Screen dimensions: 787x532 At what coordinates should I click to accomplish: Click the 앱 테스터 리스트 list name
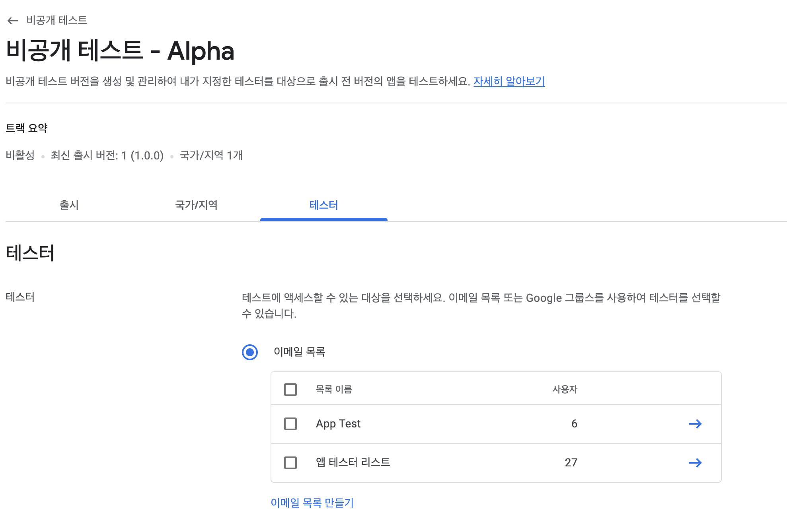353,462
